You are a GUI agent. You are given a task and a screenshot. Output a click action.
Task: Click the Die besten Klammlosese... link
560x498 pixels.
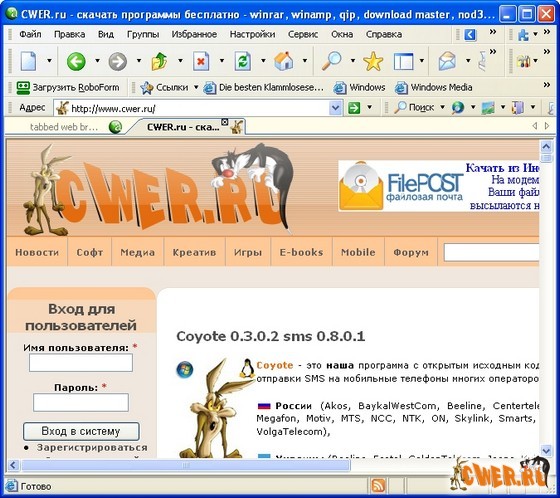click(264, 88)
